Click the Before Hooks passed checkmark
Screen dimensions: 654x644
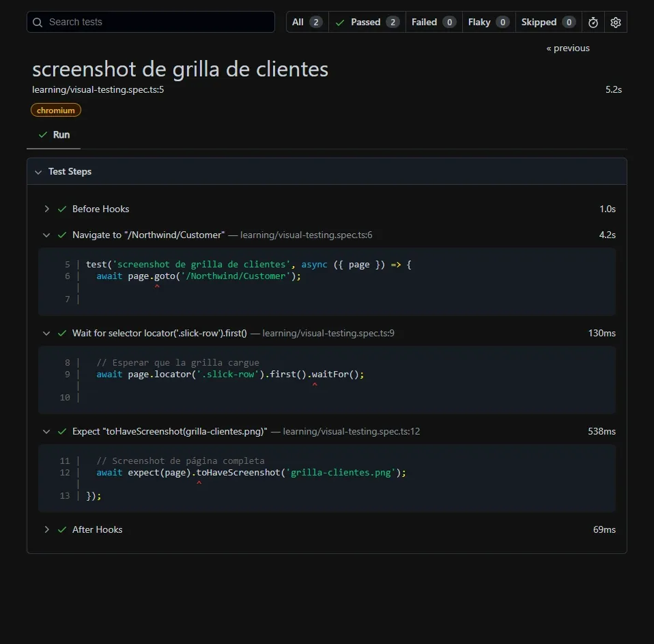click(62, 209)
